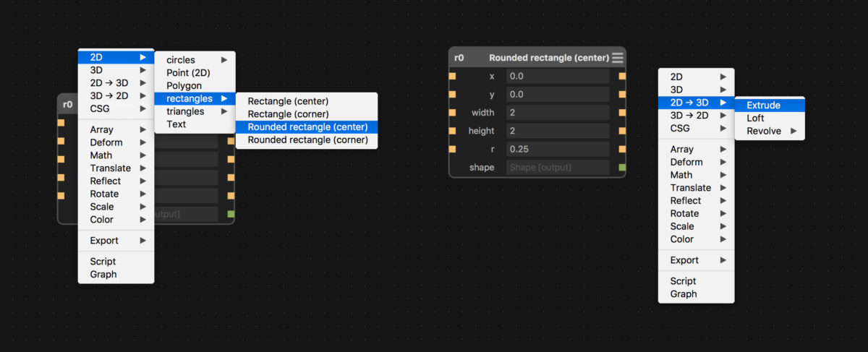Open the hamburger menu on Rounded rectangle node
The width and height of the screenshot is (868, 352).
[x=617, y=58]
